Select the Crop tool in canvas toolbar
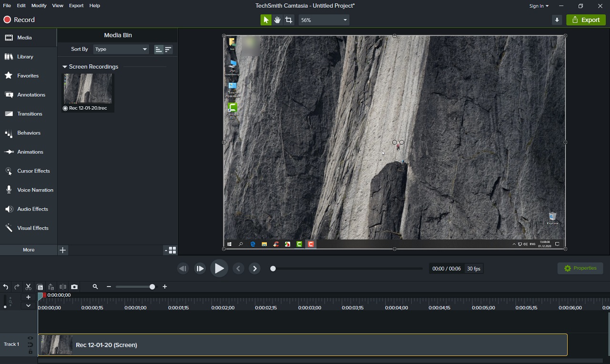The image size is (610, 364). coord(289,20)
